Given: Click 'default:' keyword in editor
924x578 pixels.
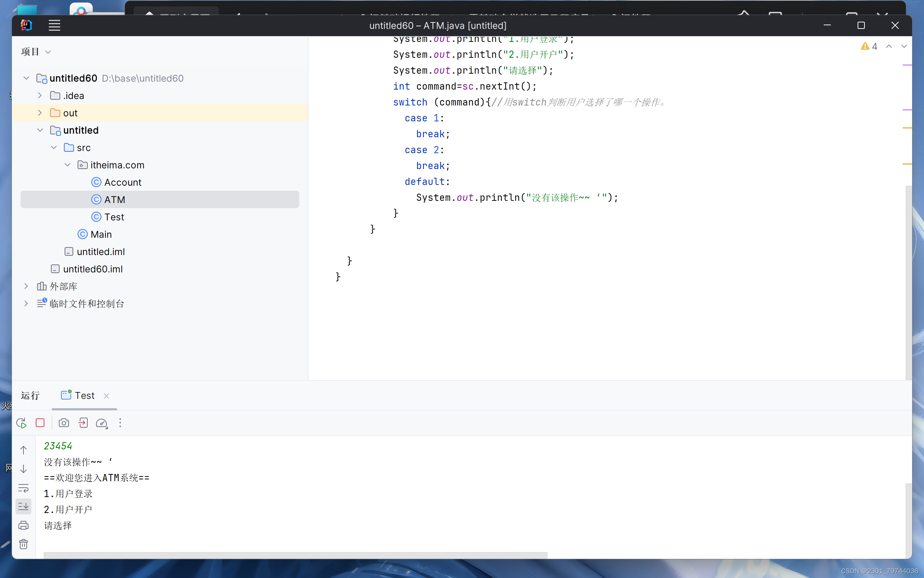Looking at the screenshot, I should pyautogui.click(x=427, y=182).
